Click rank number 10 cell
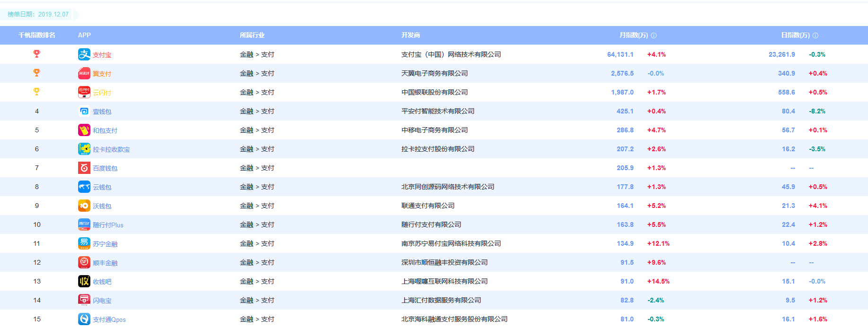 click(x=37, y=224)
